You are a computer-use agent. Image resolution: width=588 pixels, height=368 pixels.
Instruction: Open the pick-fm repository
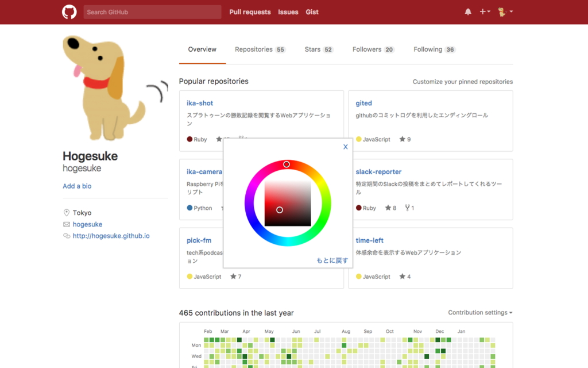point(199,241)
